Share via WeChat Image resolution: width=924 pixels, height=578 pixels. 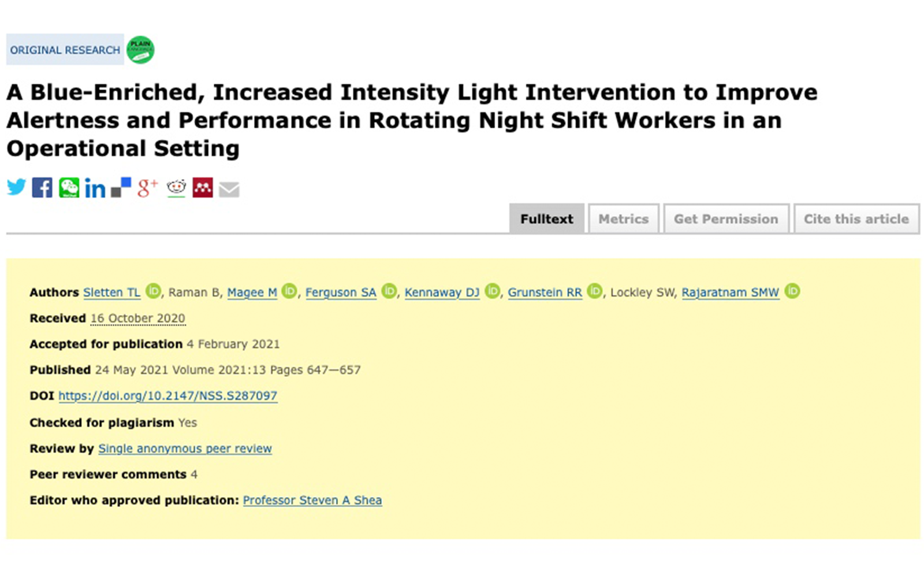point(69,187)
